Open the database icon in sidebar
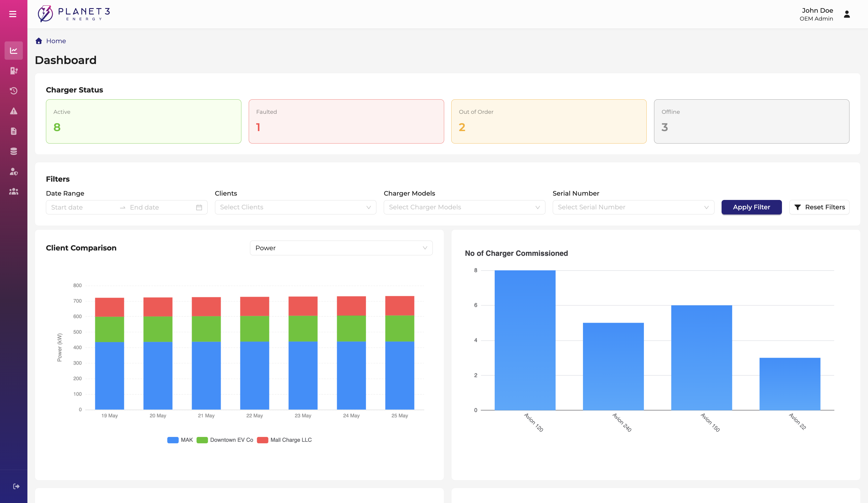Image resolution: width=868 pixels, height=503 pixels. [x=14, y=151]
